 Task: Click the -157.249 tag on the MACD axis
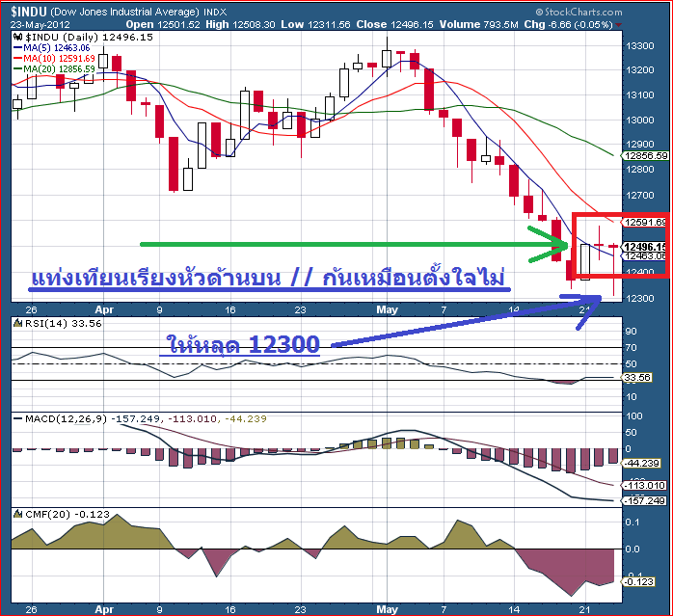pyautogui.click(x=644, y=501)
